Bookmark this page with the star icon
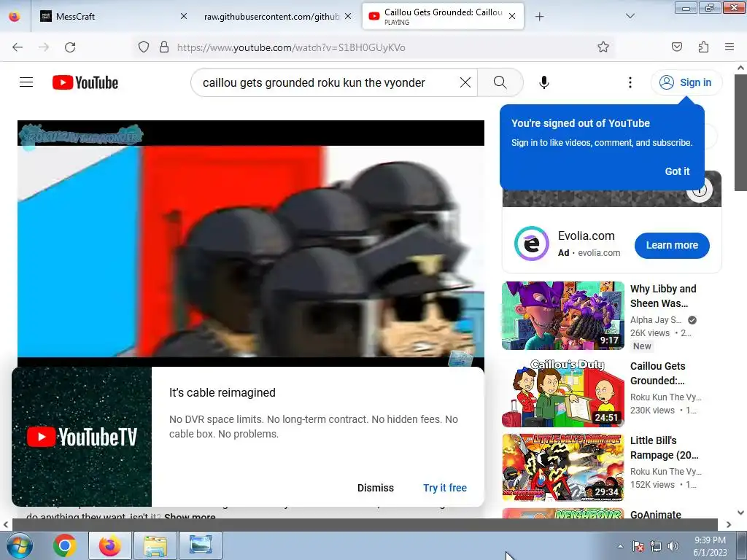The width and height of the screenshot is (747, 560). click(603, 47)
